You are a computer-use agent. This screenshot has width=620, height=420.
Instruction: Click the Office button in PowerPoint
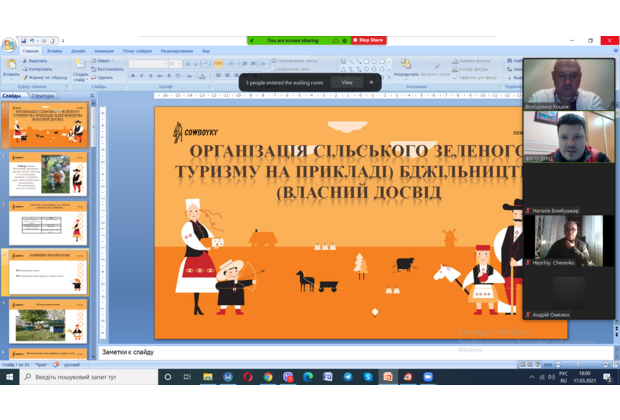point(9,44)
